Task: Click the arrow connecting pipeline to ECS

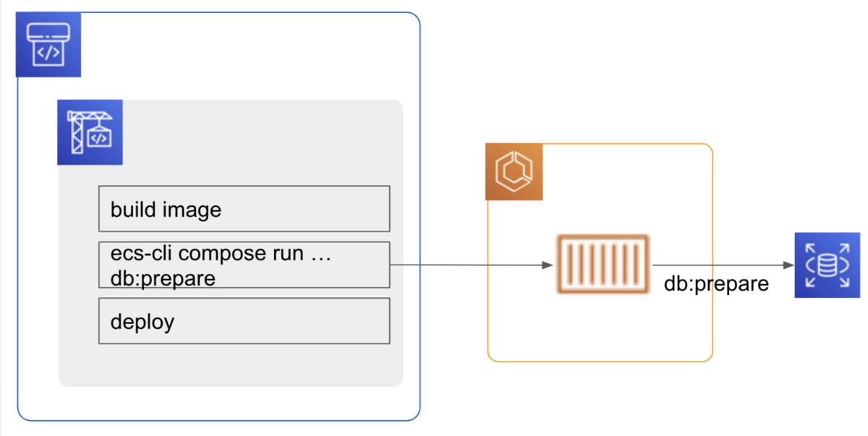Action: pos(470,265)
